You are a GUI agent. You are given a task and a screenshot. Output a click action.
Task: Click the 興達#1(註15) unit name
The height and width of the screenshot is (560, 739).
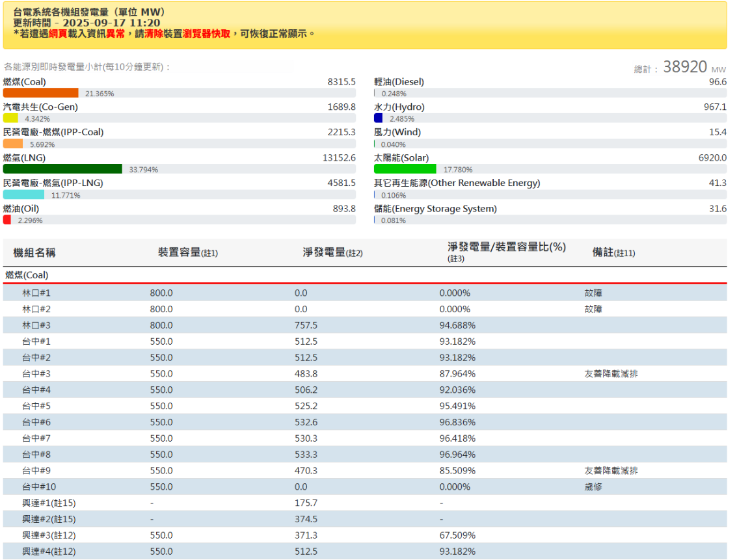click(x=49, y=503)
